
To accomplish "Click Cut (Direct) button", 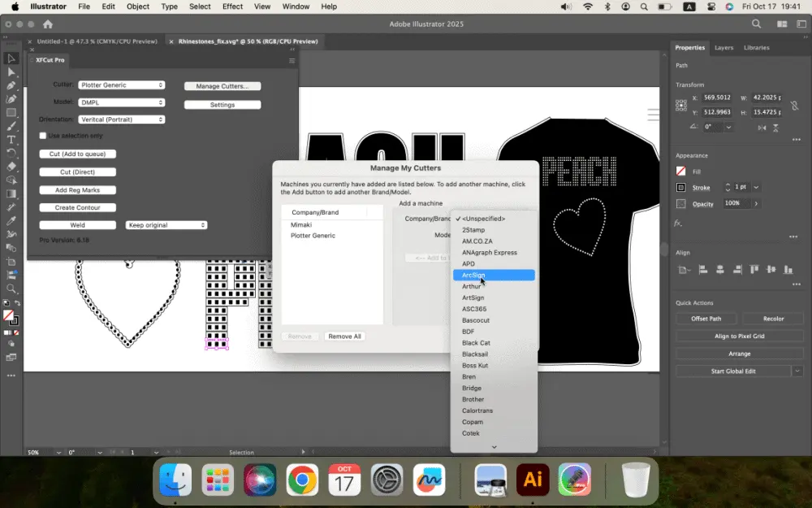I will (78, 172).
